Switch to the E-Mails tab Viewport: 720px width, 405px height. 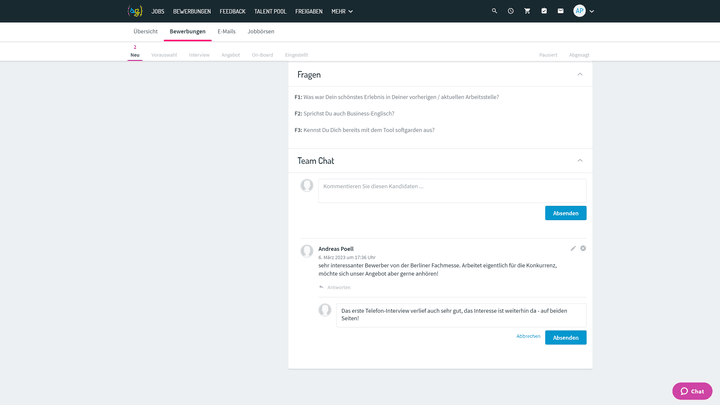pyautogui.click(x=226, y=32)
